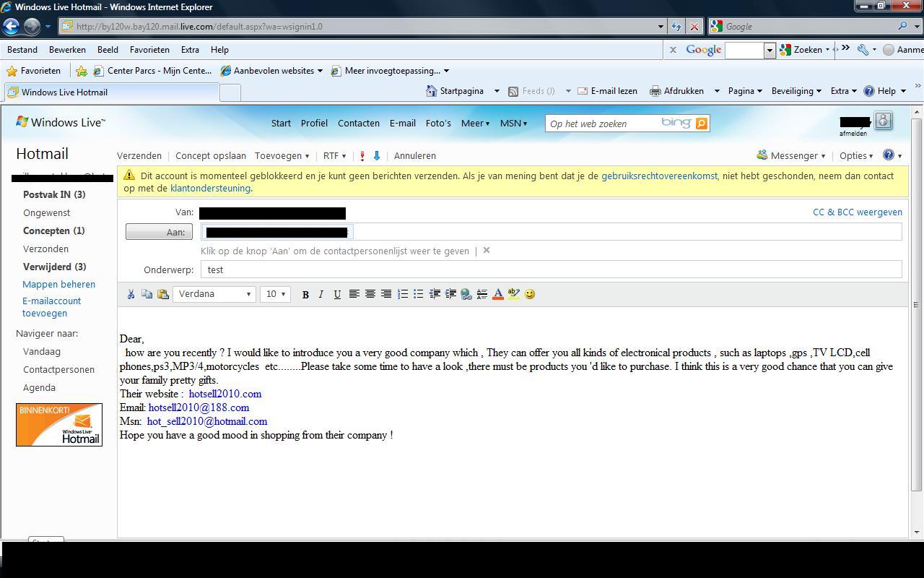Open the Meer menu in Windows Live
The height and width of the screenshot is (578, 924).
(x=475, y=123)
